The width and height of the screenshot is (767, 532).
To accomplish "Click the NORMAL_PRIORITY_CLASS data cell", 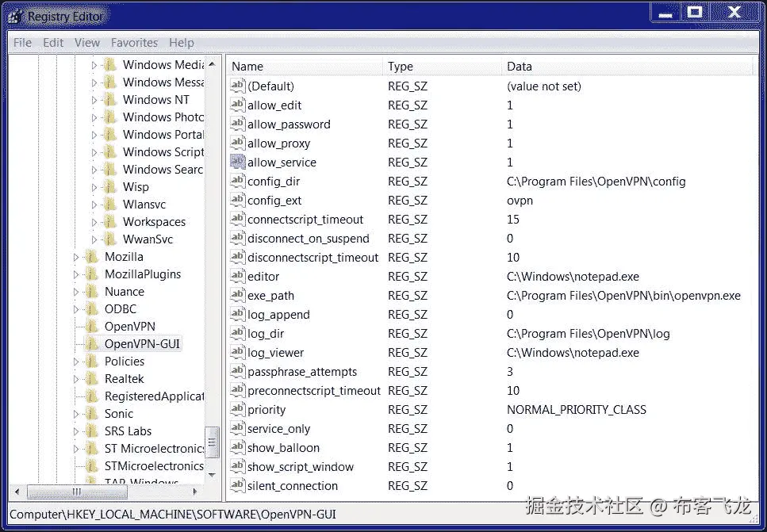I will (x=576, y=409).
